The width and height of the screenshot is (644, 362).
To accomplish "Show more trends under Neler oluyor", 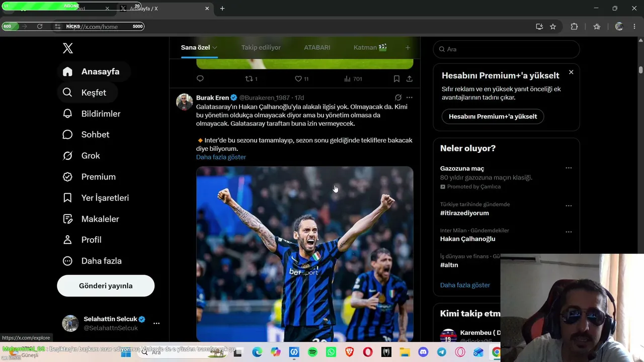I will (465, 285).
